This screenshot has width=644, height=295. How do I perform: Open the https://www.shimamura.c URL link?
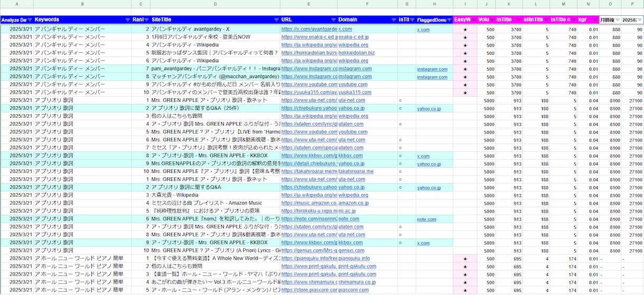[309, 282]
